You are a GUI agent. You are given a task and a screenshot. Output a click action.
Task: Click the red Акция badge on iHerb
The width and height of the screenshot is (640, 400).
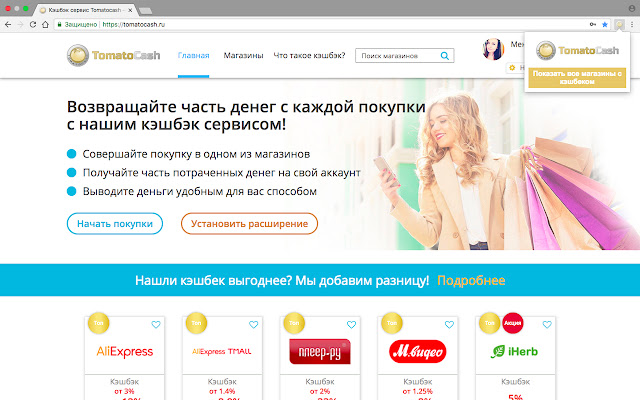[513, 323]
